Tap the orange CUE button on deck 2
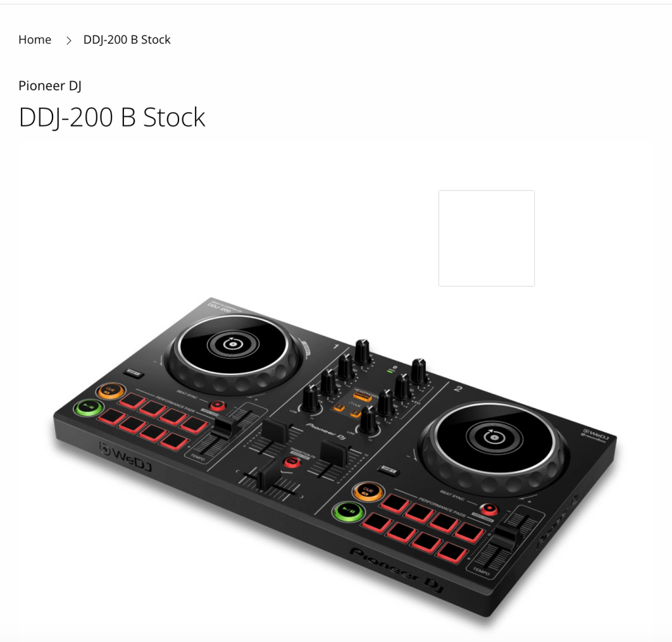672x642 pixels. point(369,491)
